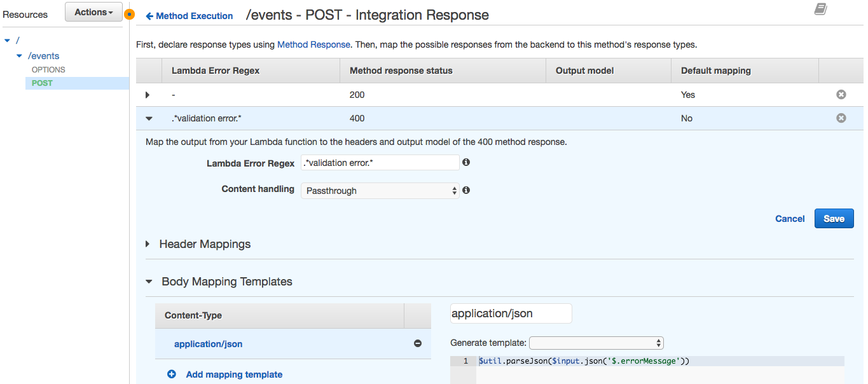Delete the 400 validation error row

click(841, 118)
